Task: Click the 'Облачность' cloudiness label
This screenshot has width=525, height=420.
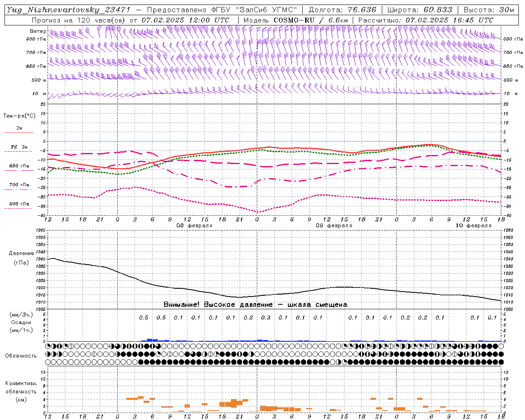Action: (21, 356)
